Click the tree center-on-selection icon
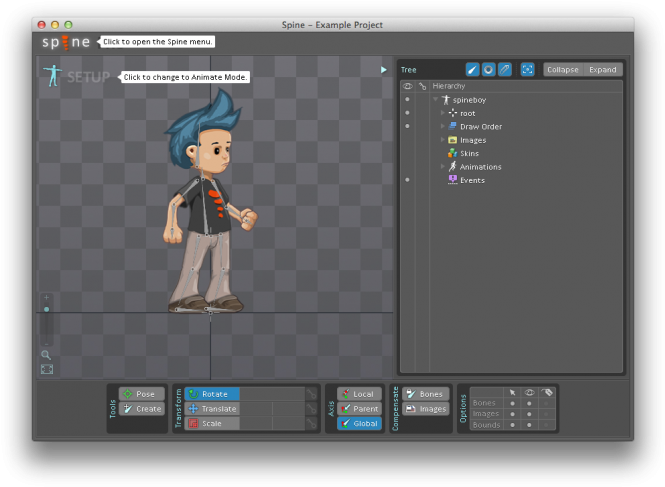 point(527,70)
